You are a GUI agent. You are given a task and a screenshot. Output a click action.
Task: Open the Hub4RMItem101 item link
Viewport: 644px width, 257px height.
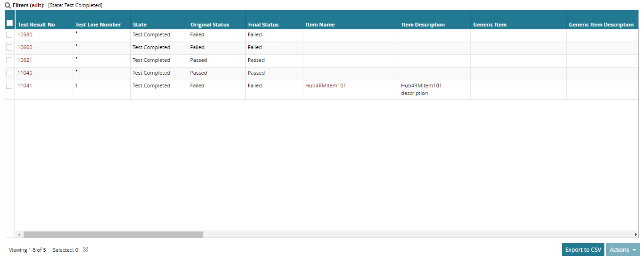(x=326, y=86)
